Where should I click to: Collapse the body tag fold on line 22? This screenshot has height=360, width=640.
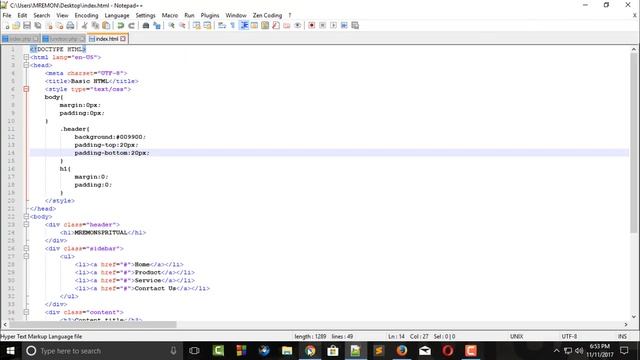[x=26, y=217]
